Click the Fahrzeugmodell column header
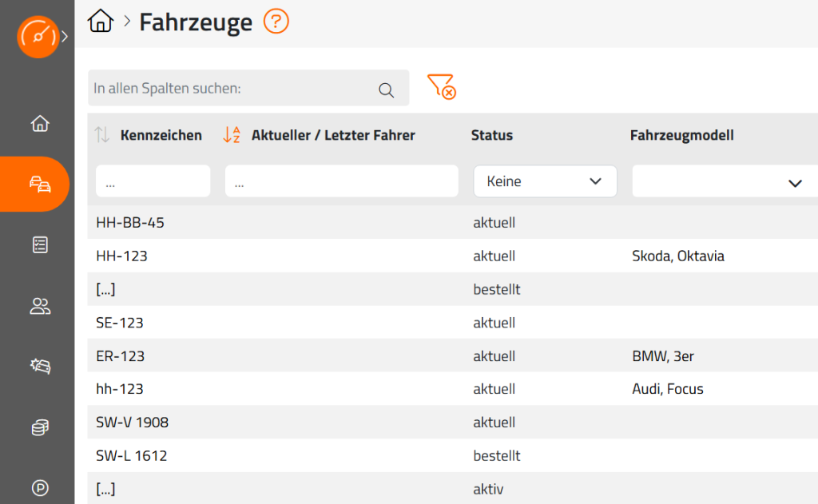Screen dimensions: 818x504 click(x=682, y=135)
